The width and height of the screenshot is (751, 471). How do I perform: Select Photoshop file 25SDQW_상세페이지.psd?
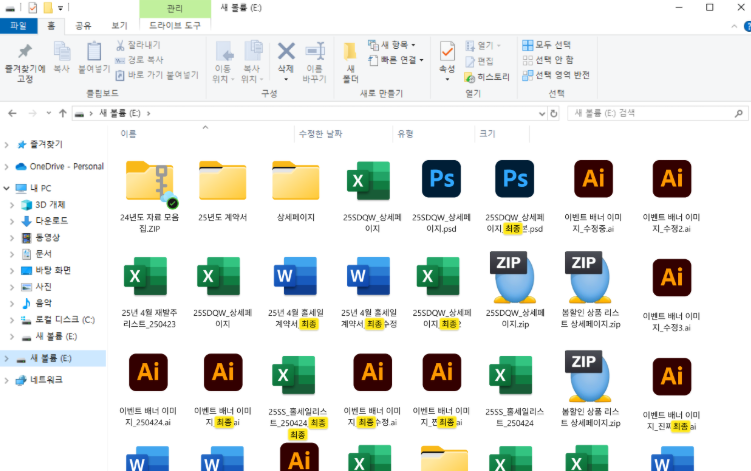441,179
